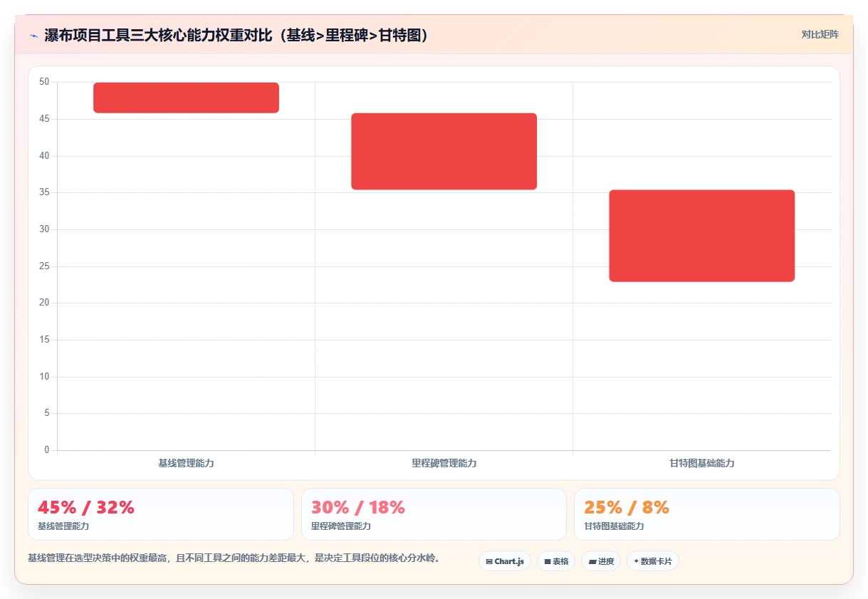868x599 pixels.
Task: Click the red bar for 甘特图基础能力
Action: (701, 236)
